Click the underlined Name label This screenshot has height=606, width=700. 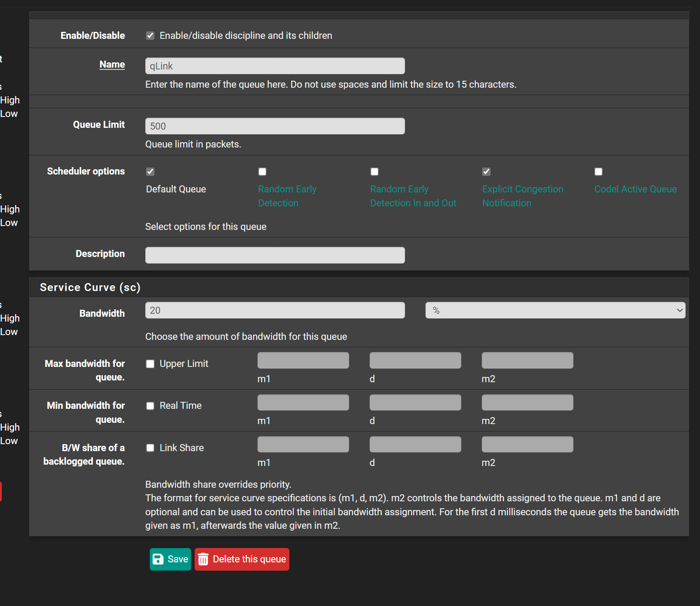click(x=112, y=64)
